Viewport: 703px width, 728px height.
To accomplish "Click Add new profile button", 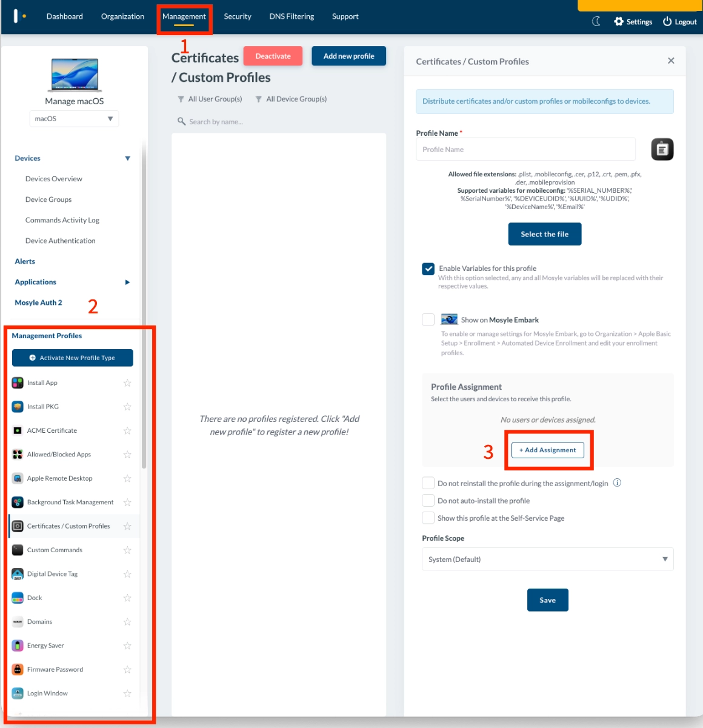I will pyautogui.click(x=348, y=56).
